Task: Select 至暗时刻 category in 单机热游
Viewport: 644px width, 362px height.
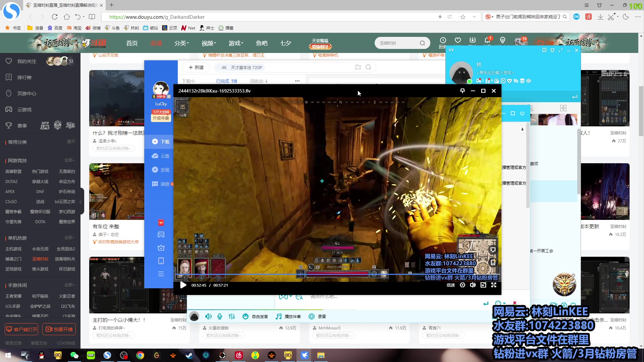Action: coord(40,259)
